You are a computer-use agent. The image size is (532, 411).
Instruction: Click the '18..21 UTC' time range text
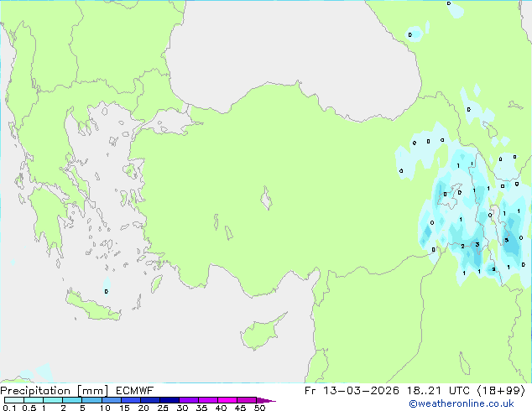click(x=438, y=391)
